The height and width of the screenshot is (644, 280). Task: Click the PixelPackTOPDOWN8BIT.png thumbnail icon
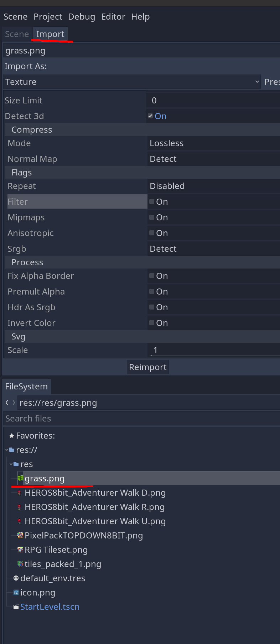click(x=20, y=535)
